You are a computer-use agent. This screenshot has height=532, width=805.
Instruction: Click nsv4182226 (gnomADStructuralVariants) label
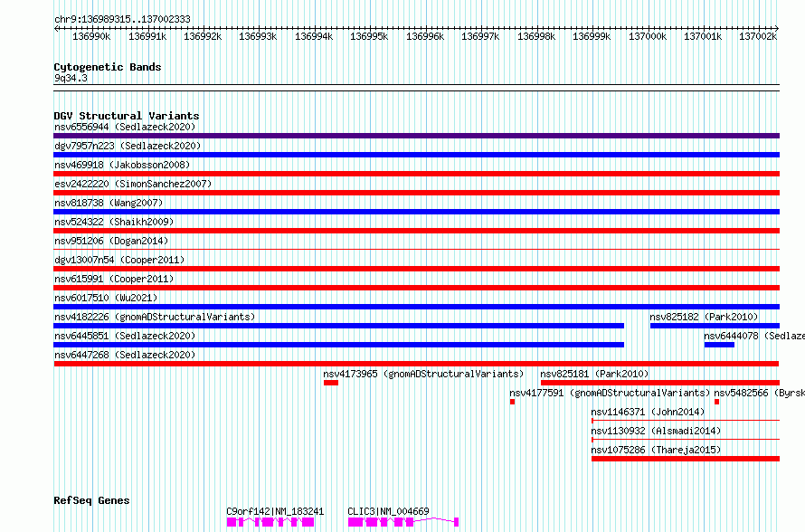pos(155,317)
